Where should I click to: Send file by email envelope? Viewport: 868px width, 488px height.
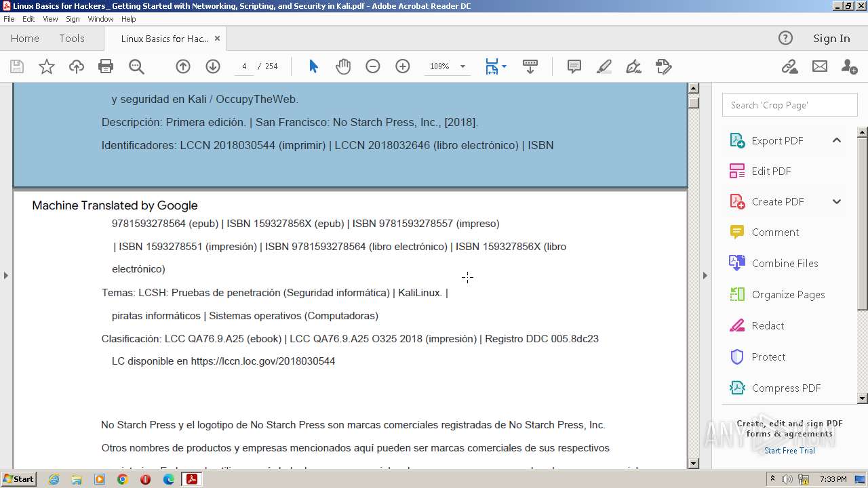tap(820, 66)
